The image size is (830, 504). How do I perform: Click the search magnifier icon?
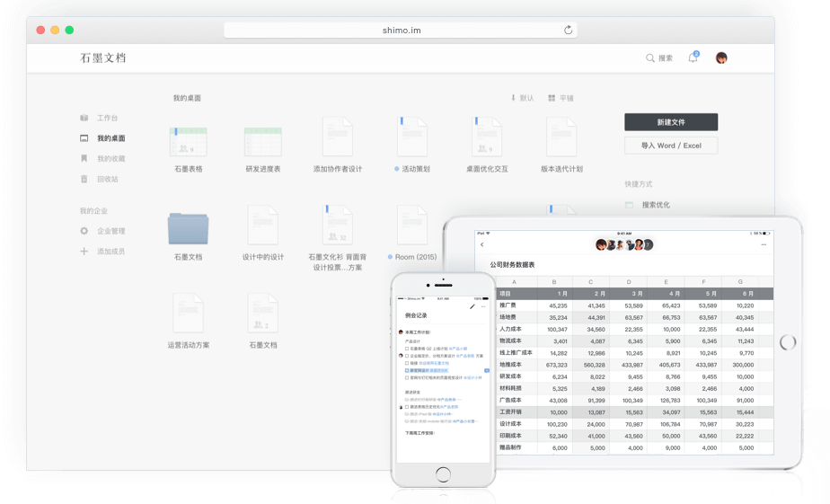650,58
